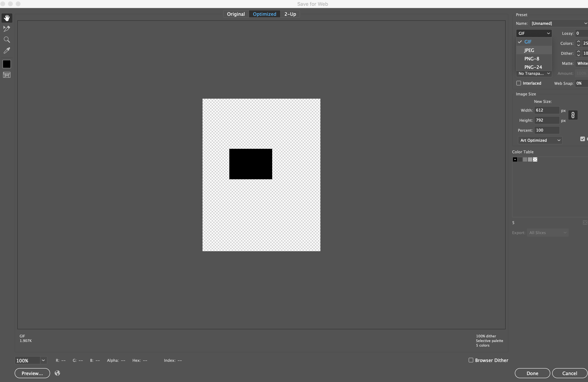588x382 pixels.
Task: Click the Toggle Slices Visibility icon
Action: pos(6,75)
